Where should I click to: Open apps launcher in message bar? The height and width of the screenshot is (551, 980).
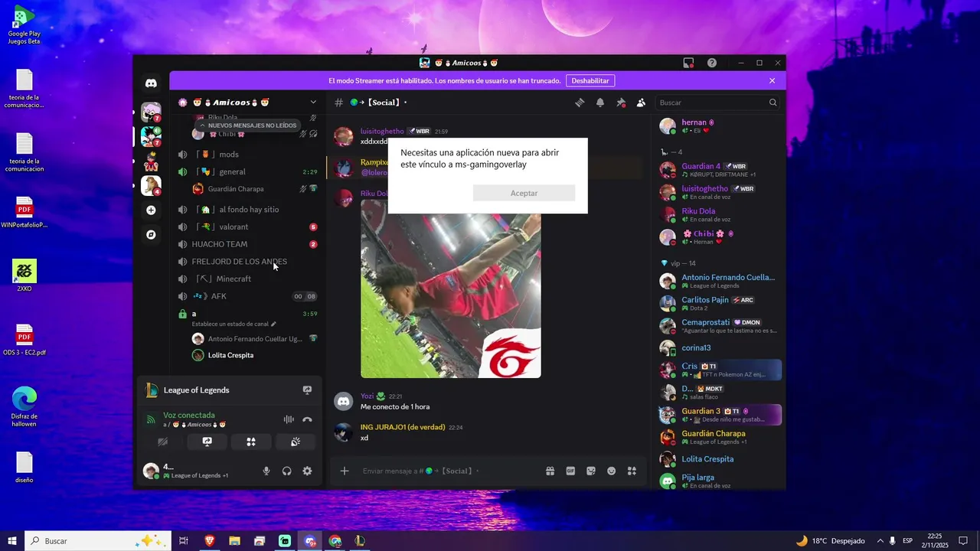(x=632, y=471)
